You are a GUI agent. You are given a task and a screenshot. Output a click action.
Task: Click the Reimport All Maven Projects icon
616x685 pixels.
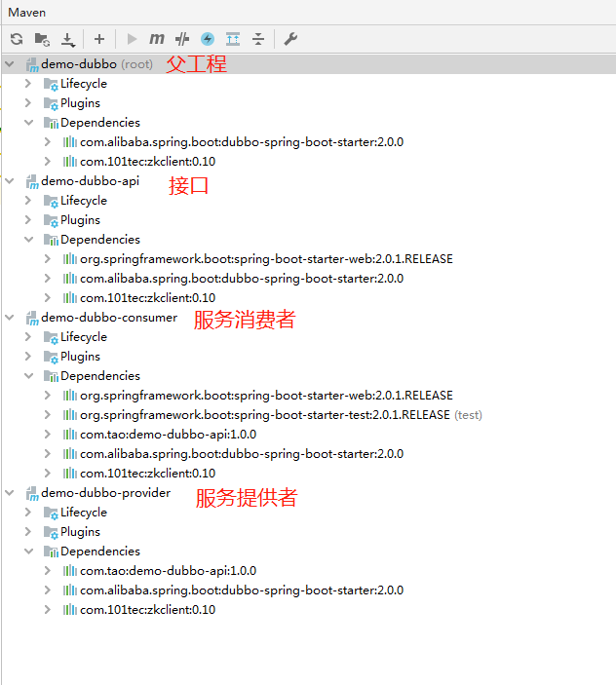[x=17, y=39]
